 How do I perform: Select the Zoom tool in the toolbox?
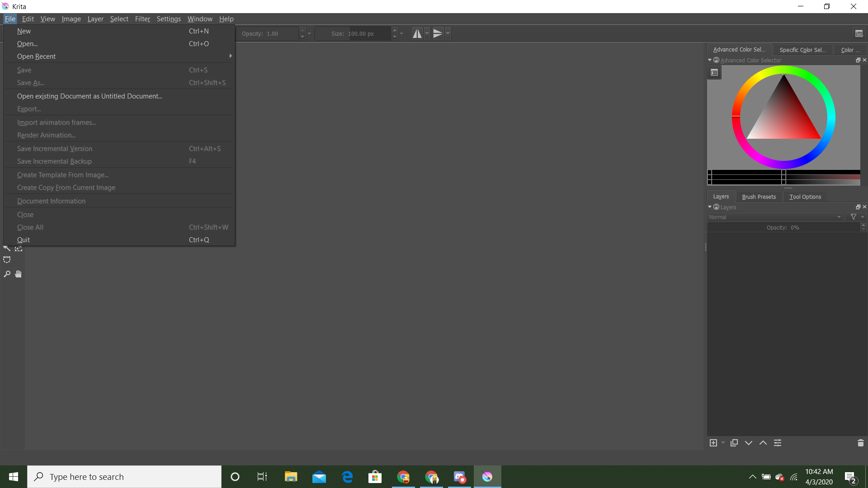point(7,274)
